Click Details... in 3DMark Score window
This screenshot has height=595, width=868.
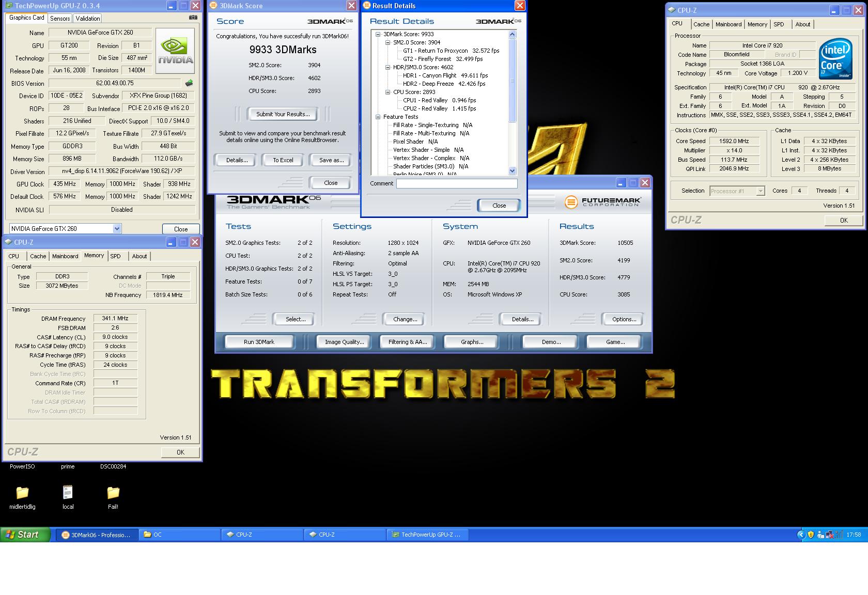click(236, 160)
